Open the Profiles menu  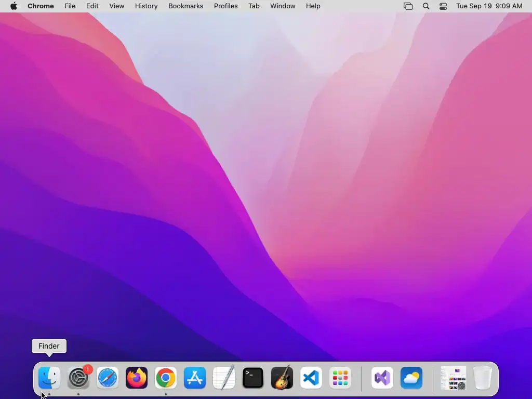tap(226, 6)
